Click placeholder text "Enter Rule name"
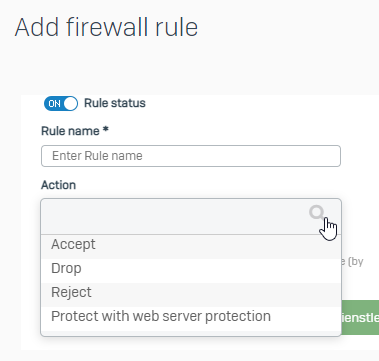Screen dimensions: 379x361 click(x=97, y=156)
